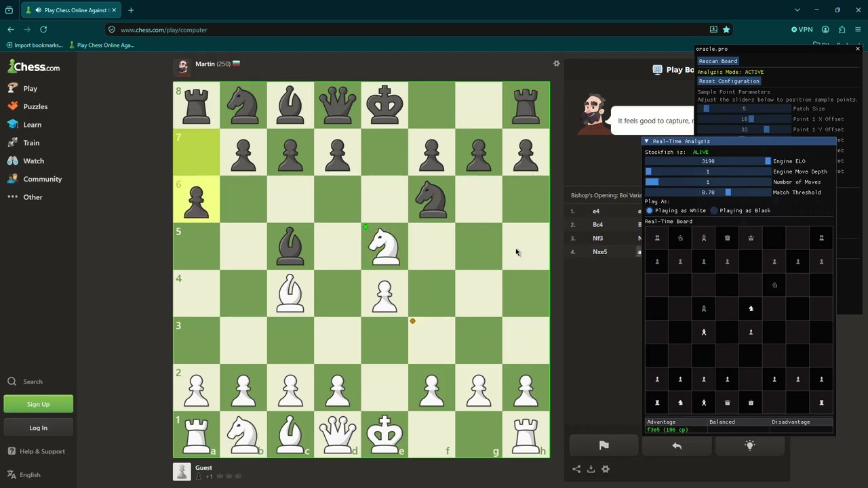Screen dimensions: 868x488
Task: Click Martin's opponent avatar
Action: click(x=182, y=66)
